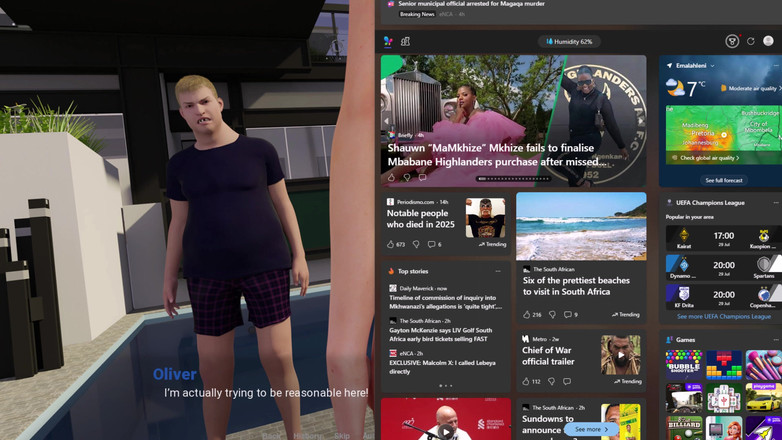The width and height of the screenshot is (782, 440).
Task: Click the Trending label on Notable people card
Action: click(x=492, y=244)
